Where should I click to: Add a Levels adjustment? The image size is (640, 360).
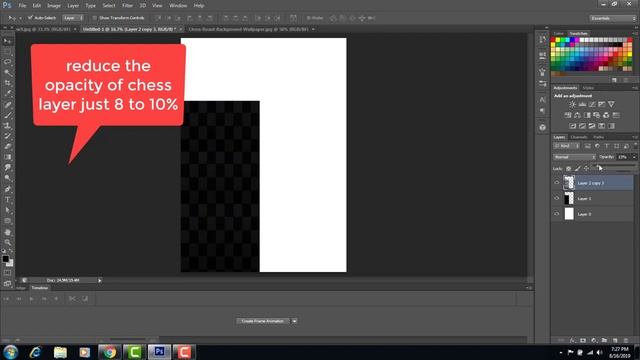click(x=582, y=104)
